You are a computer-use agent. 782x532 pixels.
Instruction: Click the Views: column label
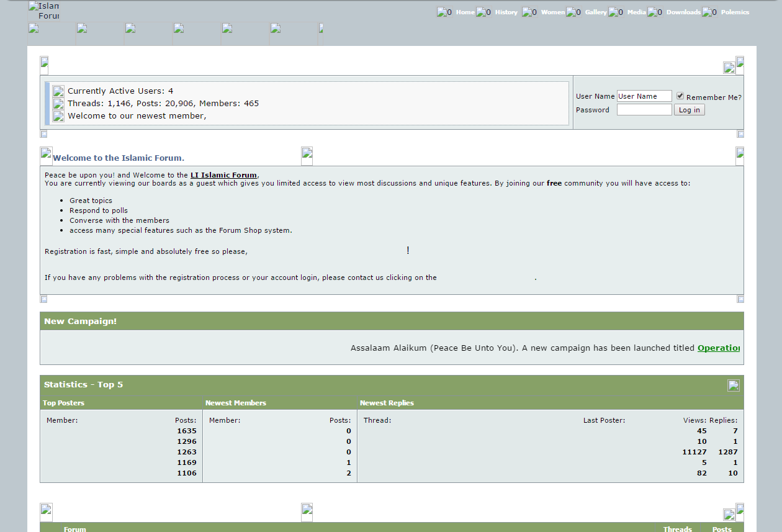click(694, 420)
